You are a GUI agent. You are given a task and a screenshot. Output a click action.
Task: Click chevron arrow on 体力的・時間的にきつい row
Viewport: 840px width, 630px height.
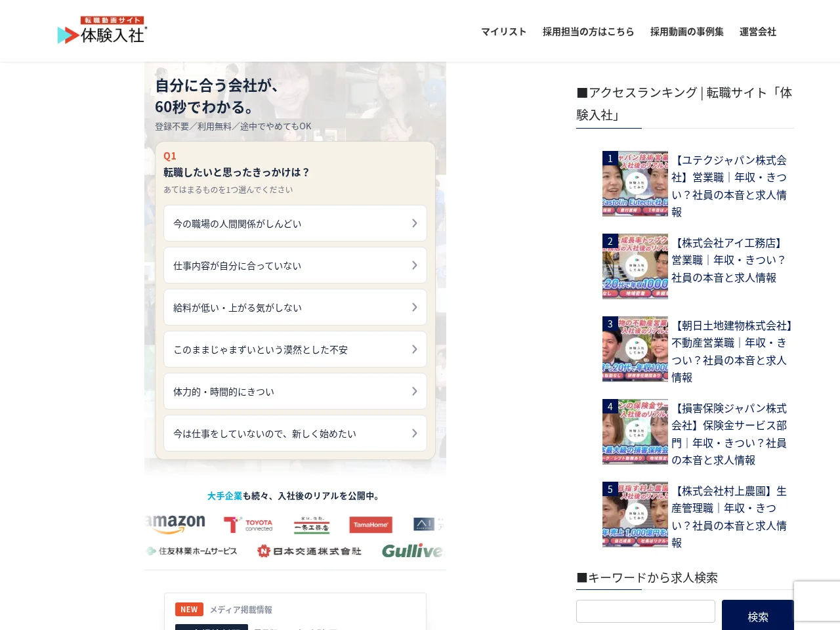[414, 391]
